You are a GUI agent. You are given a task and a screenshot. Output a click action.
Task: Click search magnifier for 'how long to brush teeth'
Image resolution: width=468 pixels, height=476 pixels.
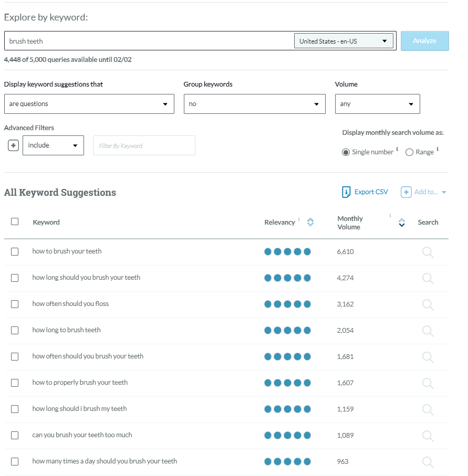(x=428, y=331)
